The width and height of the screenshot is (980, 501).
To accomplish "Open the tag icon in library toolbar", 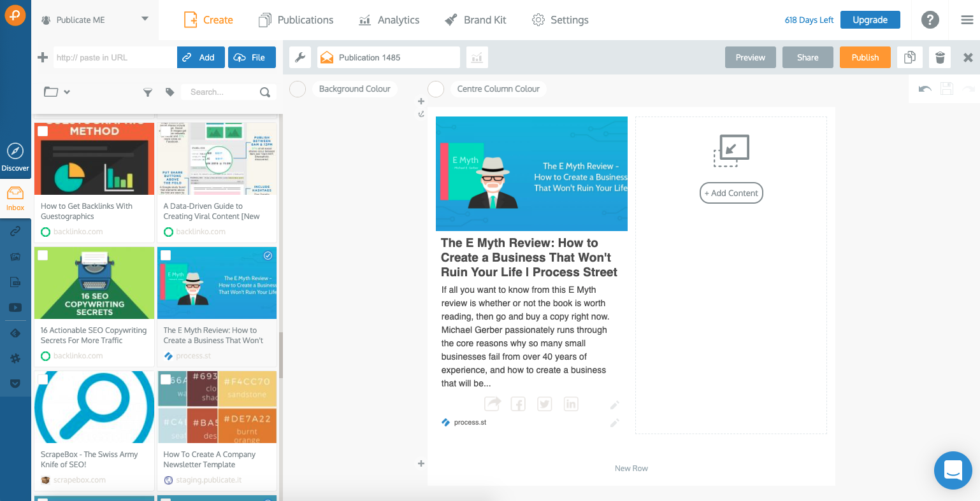I will coord(169,92).
